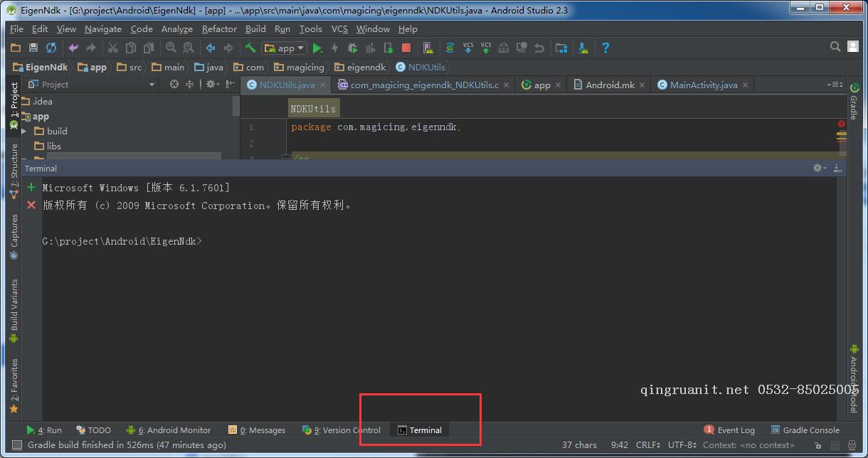Navigate forward with the right arrow

tap(228, 48)
